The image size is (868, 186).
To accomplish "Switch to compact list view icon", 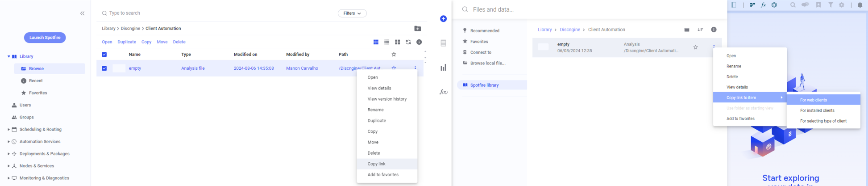I will click(x=386, y=42).
